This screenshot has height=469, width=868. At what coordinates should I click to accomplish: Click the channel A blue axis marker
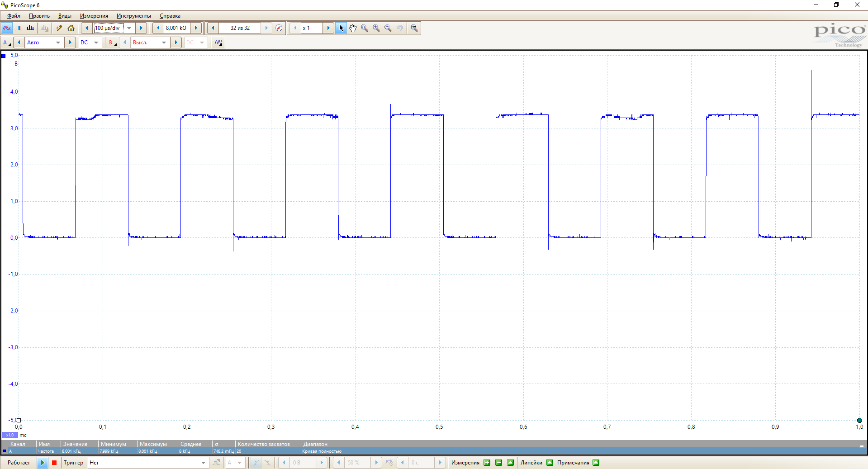4,56
